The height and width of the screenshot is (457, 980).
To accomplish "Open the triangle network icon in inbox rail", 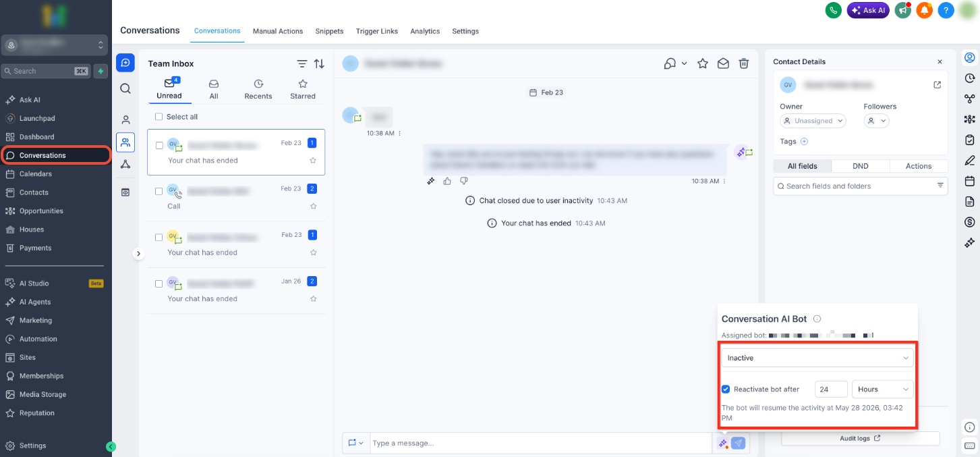I will [x=125, y=165].
